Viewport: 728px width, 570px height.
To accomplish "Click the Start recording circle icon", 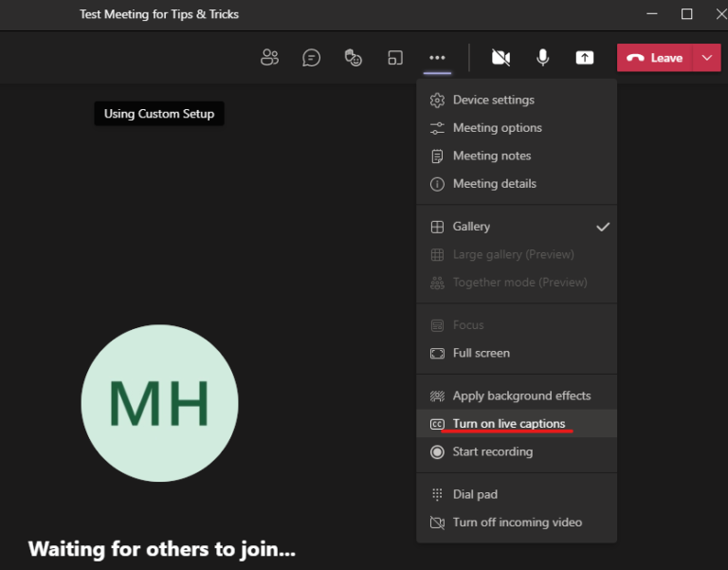I will pos(437,452).
